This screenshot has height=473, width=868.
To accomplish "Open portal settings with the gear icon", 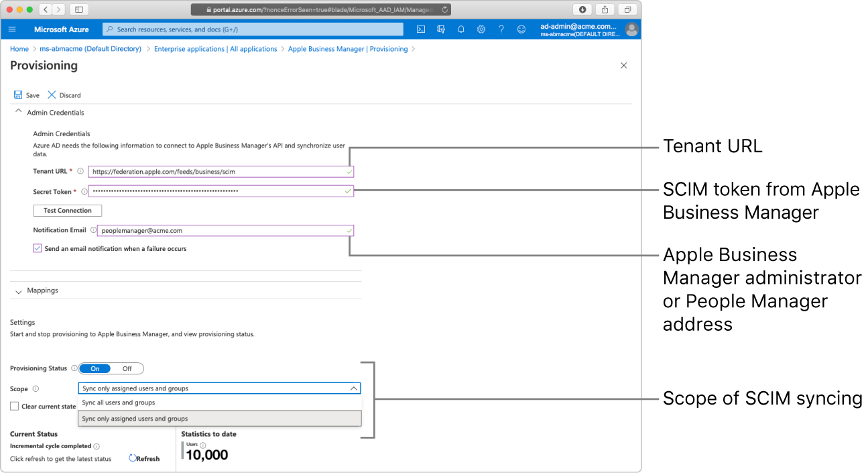I will 481,29.
